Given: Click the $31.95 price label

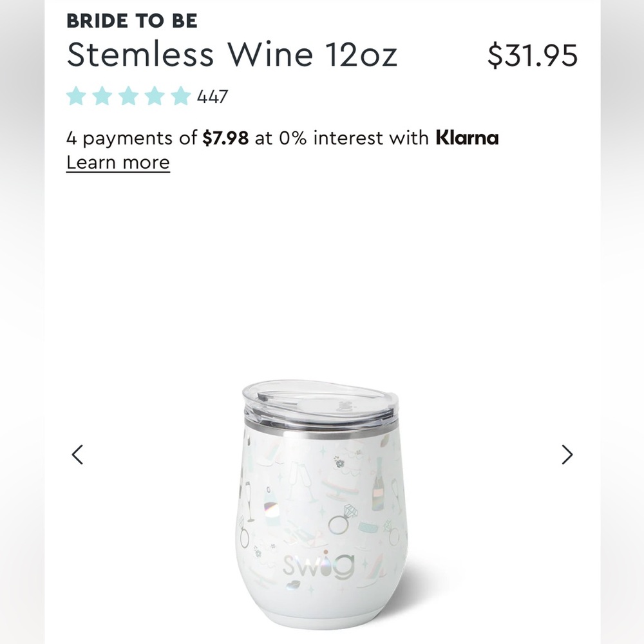Looking at the screenshot, I should [533, 56].
